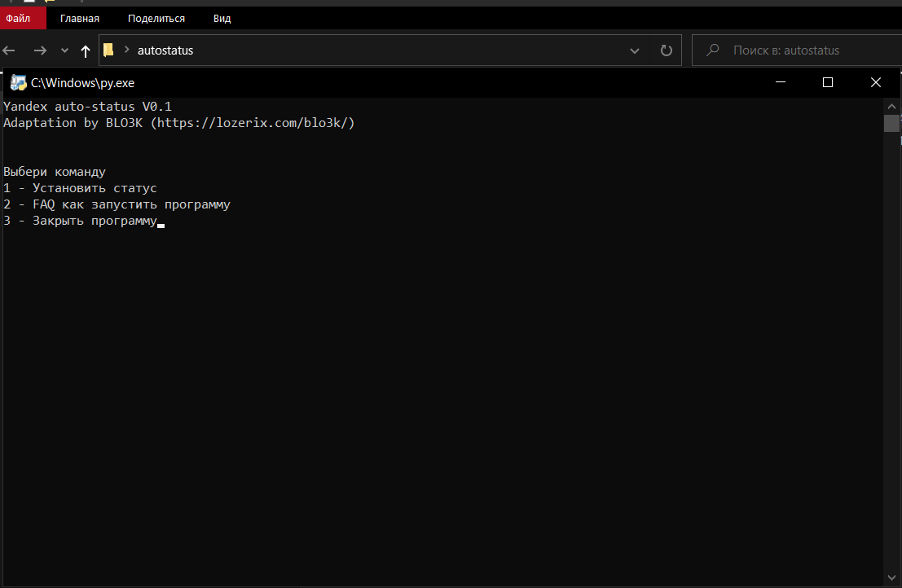Screen dimensions: 902x588
Task: Refresh the autostatus folder
Action: click(667, 50)
